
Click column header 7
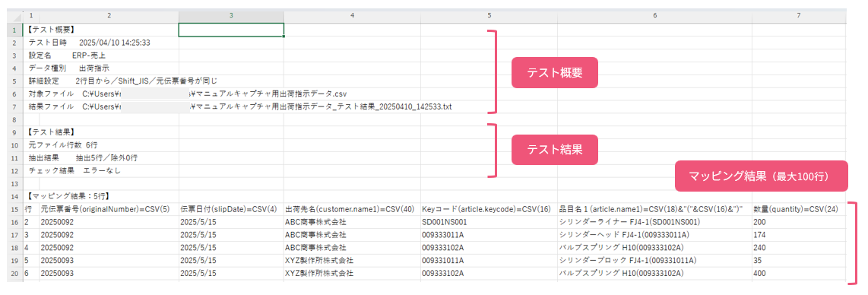pyautogui.click(x=799, y=15)
